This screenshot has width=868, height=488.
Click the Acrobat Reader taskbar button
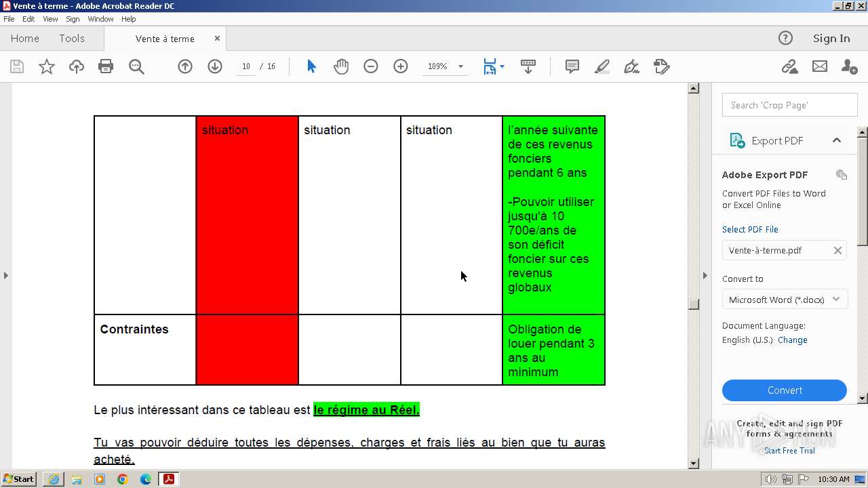click(168, 479)
